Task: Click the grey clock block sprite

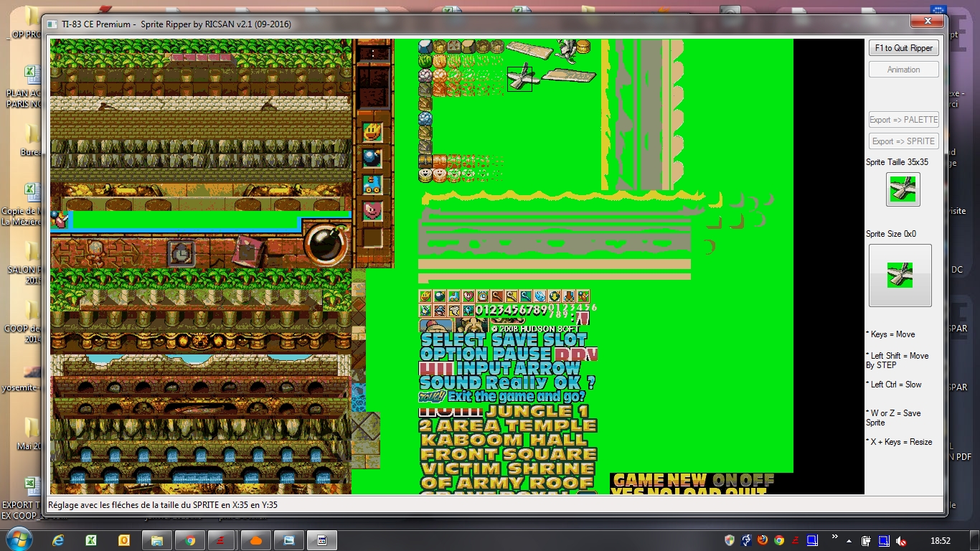Action: tap(182, 253)
